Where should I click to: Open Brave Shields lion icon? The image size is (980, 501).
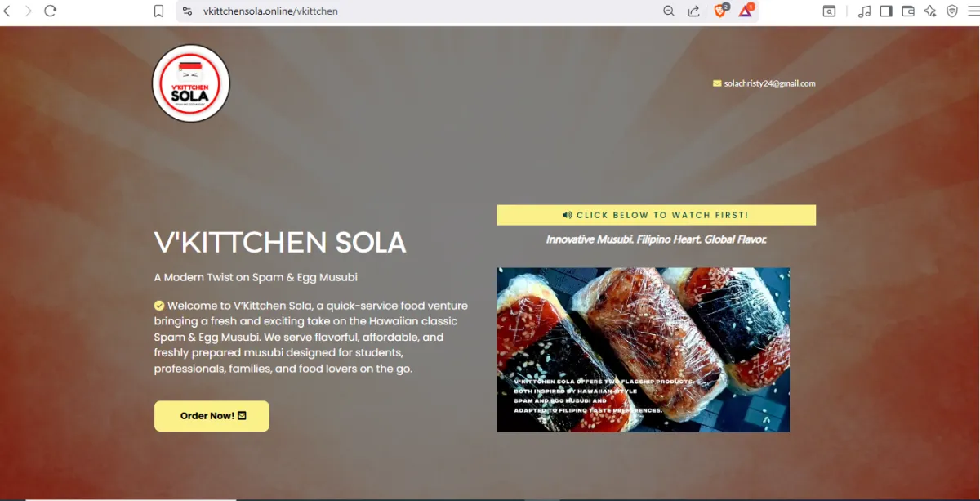(721, 10)
